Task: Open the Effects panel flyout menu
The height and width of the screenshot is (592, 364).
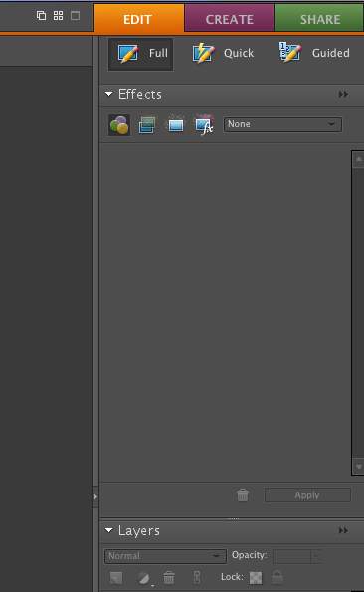Action: 343,94
